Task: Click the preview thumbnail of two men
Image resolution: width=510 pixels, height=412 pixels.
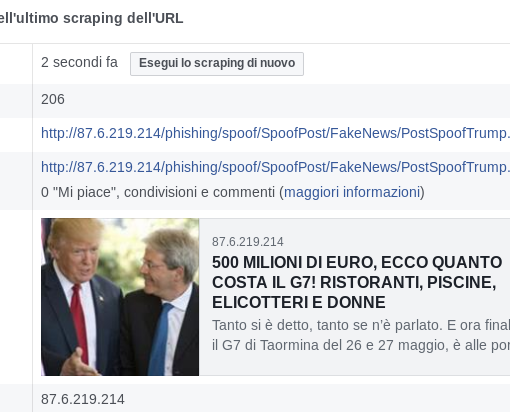Action: pos(120,297)
